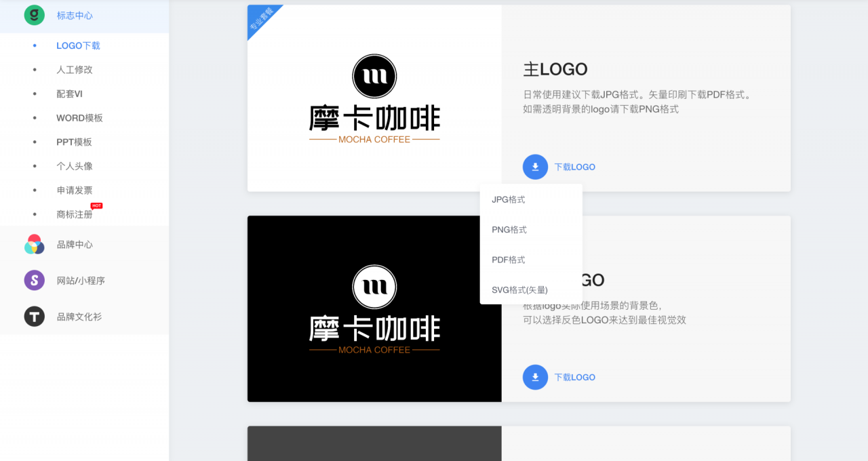The height and width of the screenshot is (461, 868).
Task: Click the red HOT badge beside 商标注册
Action: coord(97,207)
